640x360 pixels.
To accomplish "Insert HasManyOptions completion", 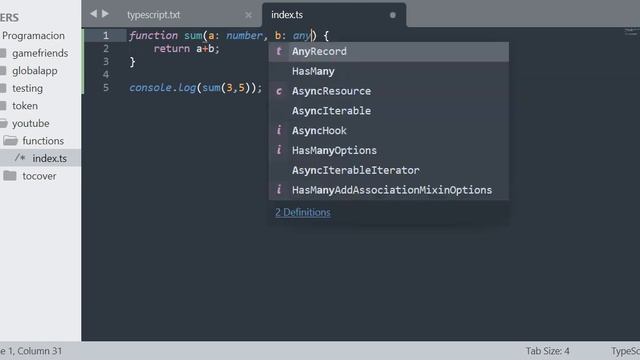I will point(389,150).
